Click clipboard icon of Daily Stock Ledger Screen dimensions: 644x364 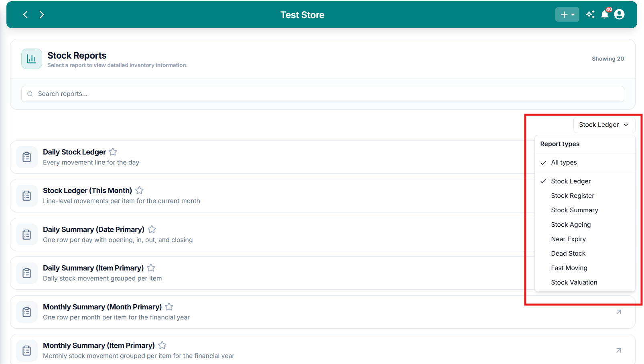[27, 157]
